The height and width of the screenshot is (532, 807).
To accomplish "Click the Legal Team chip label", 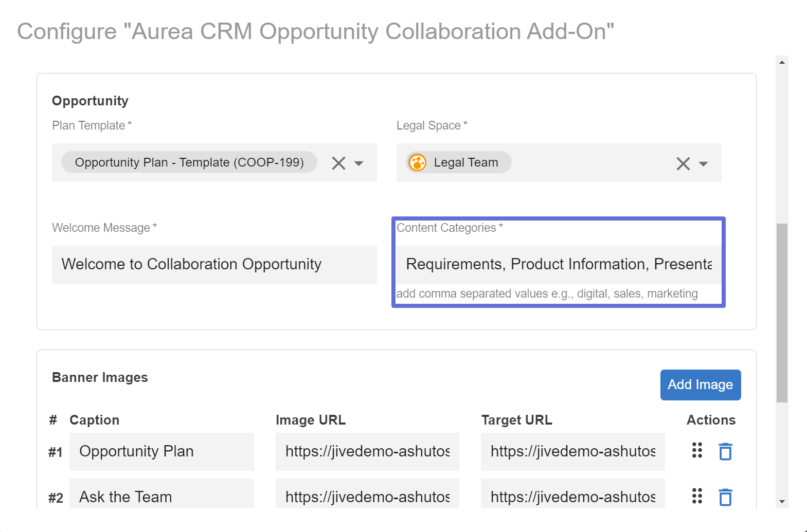I will point(466,162).
